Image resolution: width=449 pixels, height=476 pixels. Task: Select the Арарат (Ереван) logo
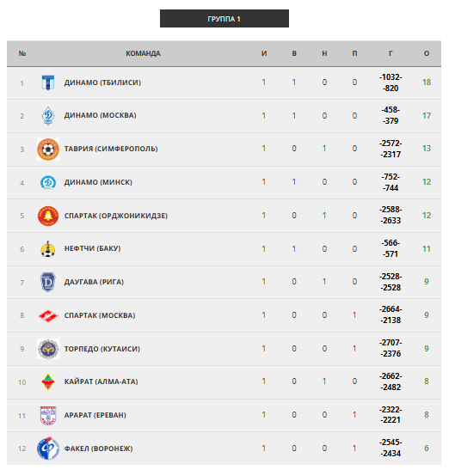click(x=48, y=415)
